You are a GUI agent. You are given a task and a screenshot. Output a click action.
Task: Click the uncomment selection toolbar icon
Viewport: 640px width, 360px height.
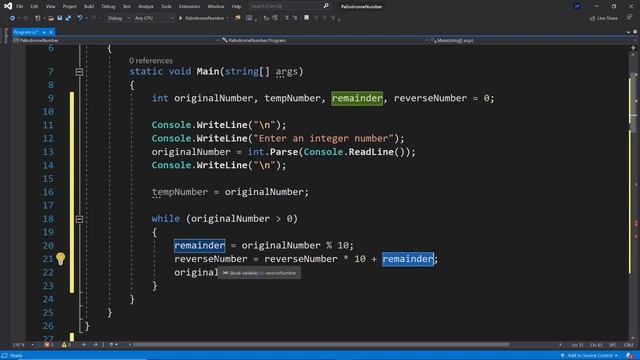[295, 18]
